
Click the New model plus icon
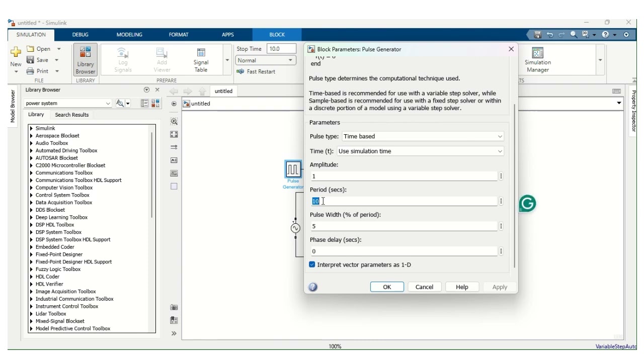tap(16, 52)
